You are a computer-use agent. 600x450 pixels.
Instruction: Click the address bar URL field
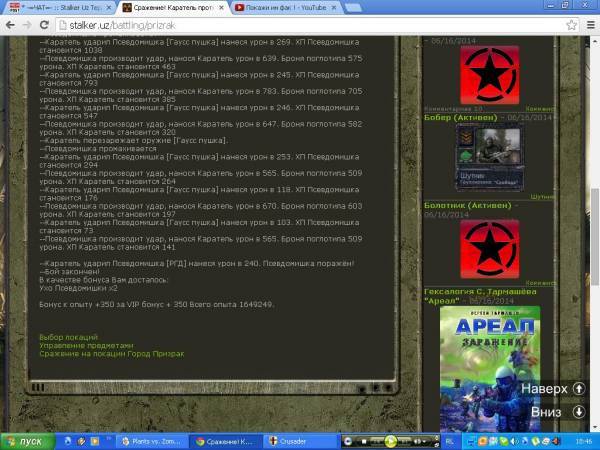point(300,24)
